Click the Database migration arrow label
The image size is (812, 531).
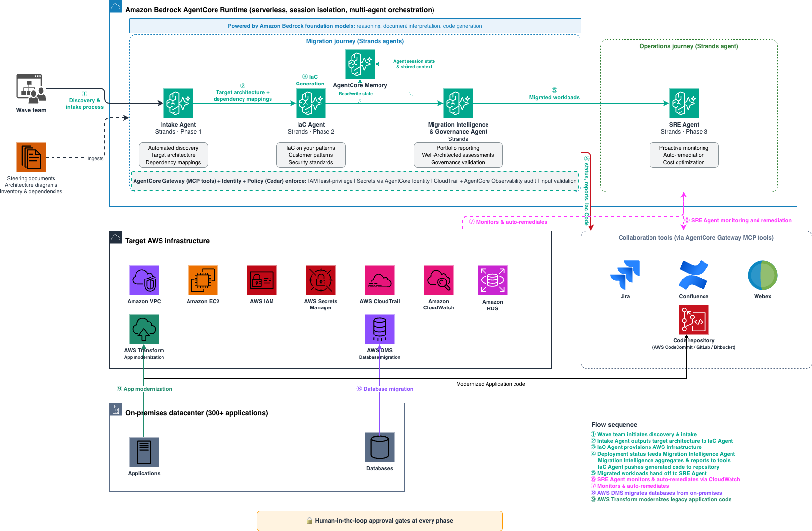pyautogui.click(x=385, y=389)
